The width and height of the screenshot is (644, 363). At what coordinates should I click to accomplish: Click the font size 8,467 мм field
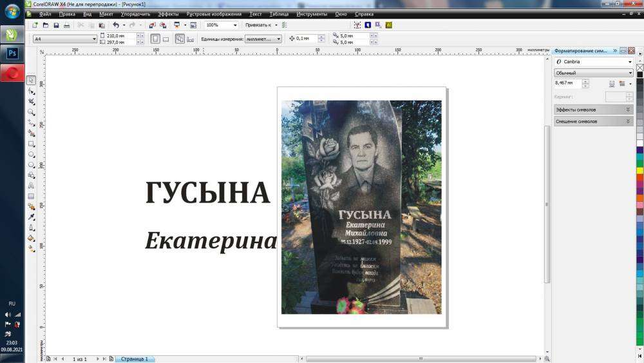tap(567, 83)
